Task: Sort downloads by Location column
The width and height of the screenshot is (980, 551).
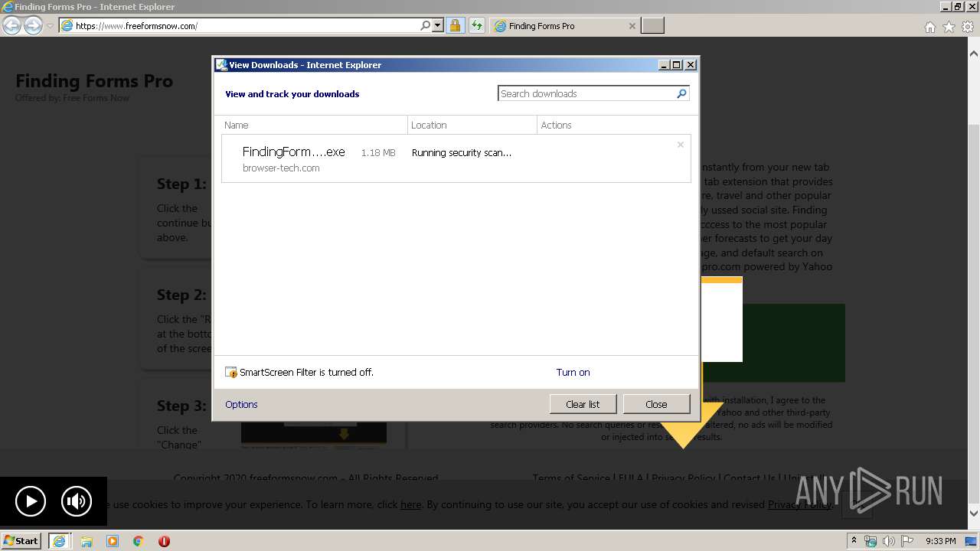Action: tap(472, 125)
